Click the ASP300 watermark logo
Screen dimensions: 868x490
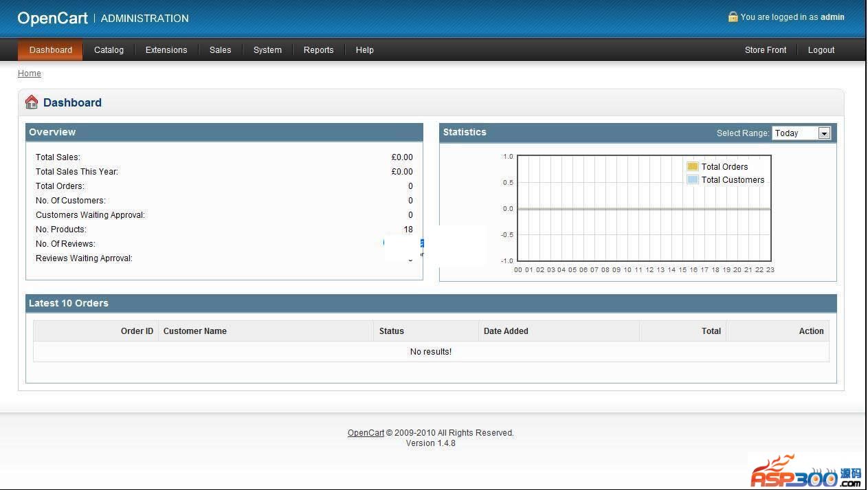(x=805, y=473)
